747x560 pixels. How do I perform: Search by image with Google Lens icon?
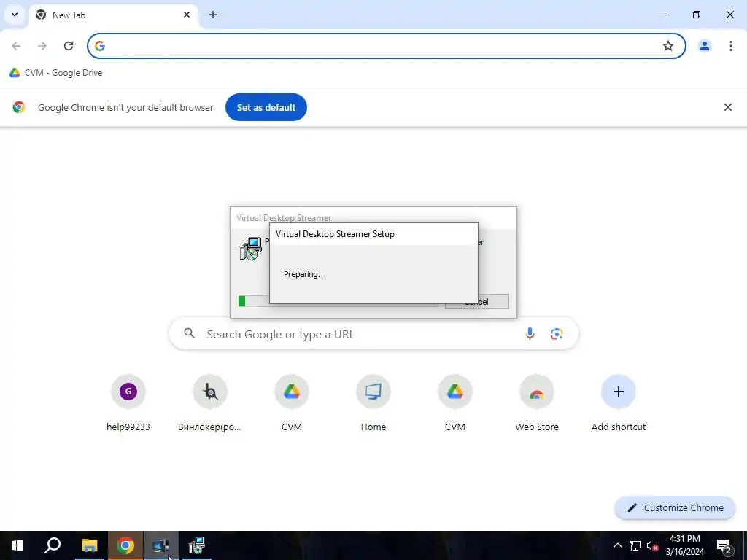point(557,334)
